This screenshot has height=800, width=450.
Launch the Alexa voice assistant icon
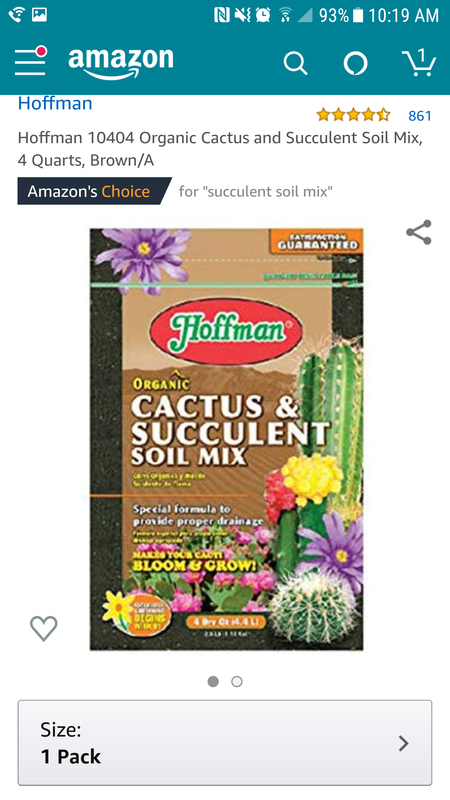coord(356,64)
